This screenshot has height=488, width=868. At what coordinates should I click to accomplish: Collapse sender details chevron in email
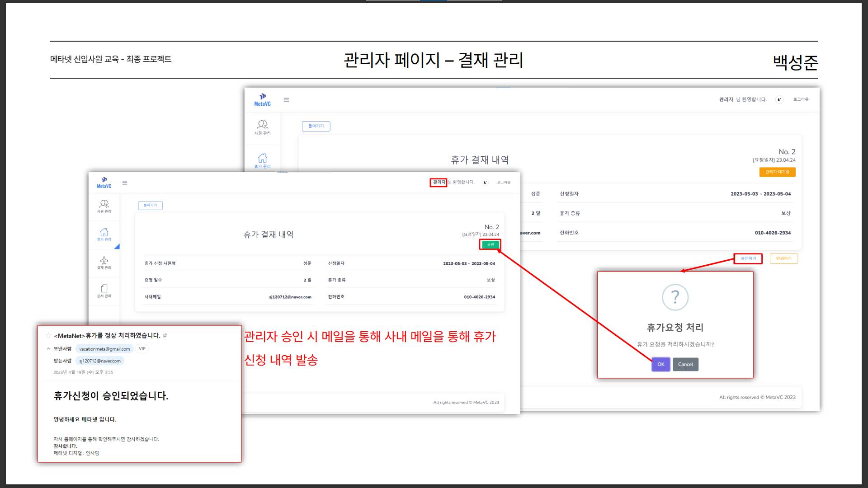pyautogui.click(x=48, y=348)
